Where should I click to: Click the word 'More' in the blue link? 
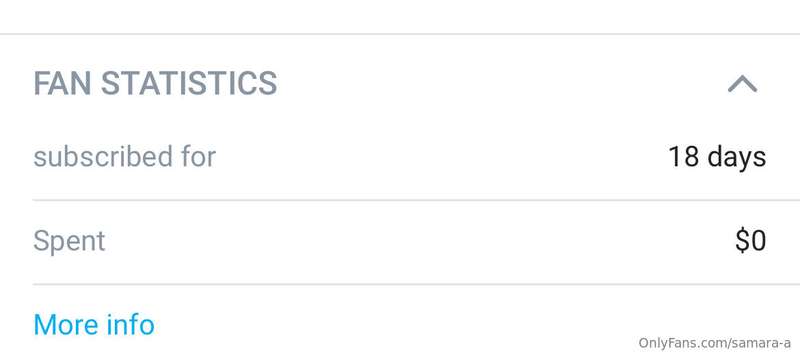point(66,325)
